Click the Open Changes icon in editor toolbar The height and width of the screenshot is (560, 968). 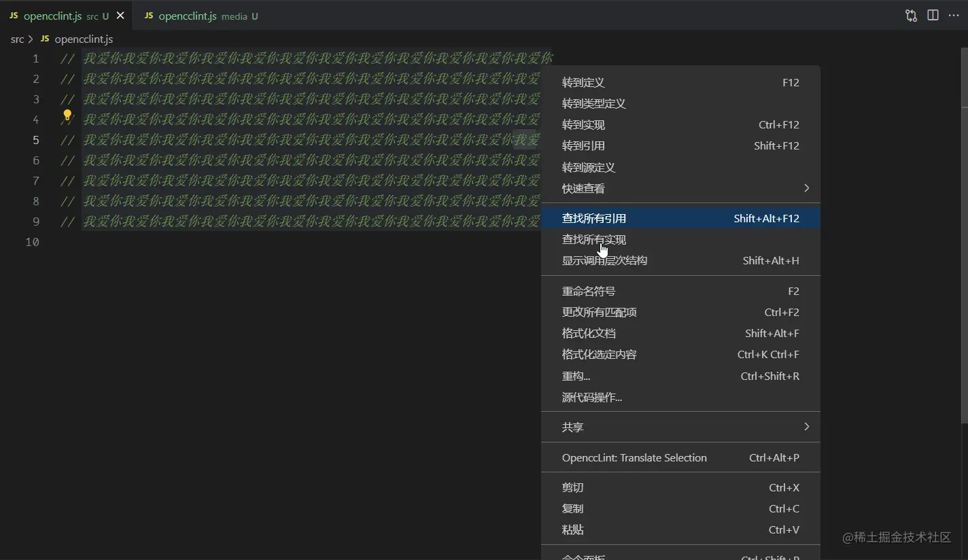[x=911, y=15]
